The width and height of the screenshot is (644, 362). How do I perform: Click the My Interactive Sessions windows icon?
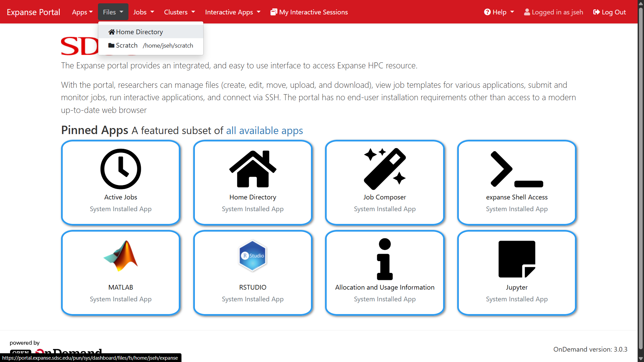point(274,12)
